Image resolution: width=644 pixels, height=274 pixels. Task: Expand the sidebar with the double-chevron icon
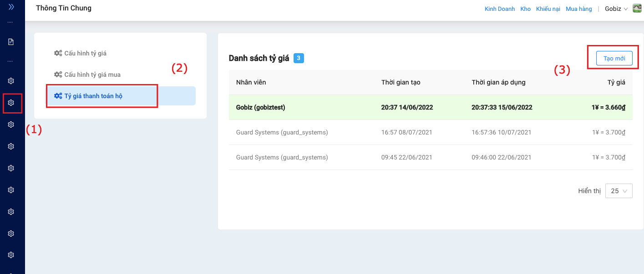[11, 7]
